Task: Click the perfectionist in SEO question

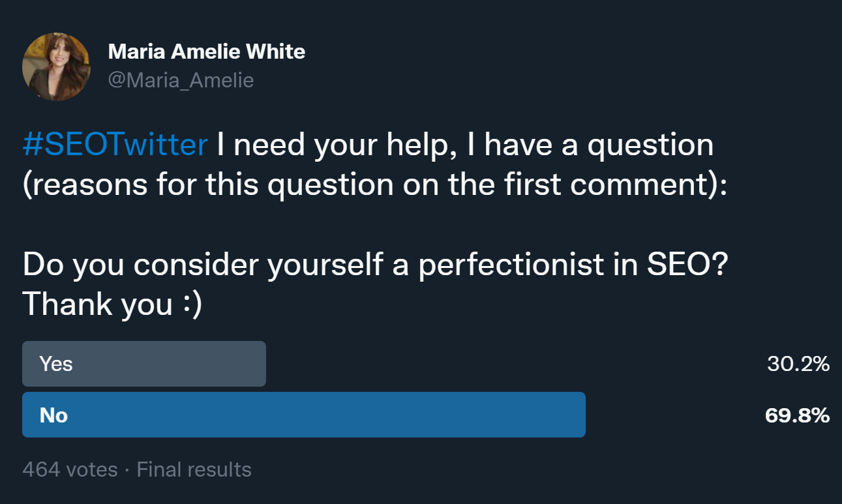Action: coord(374,265)
